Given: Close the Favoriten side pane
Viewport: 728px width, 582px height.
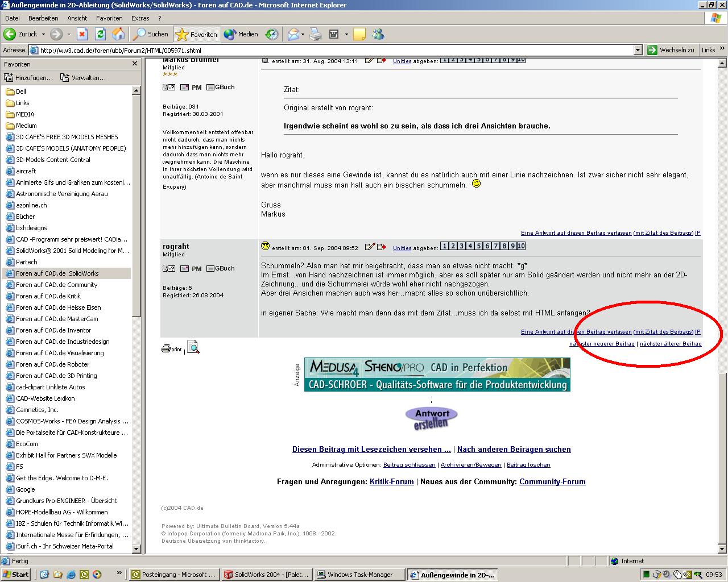Looking at the screenshot, I should click(x=135, y=64).
